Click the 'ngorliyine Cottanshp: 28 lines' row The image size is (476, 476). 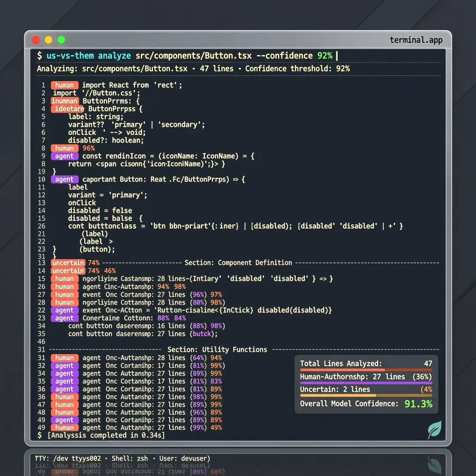154,303
